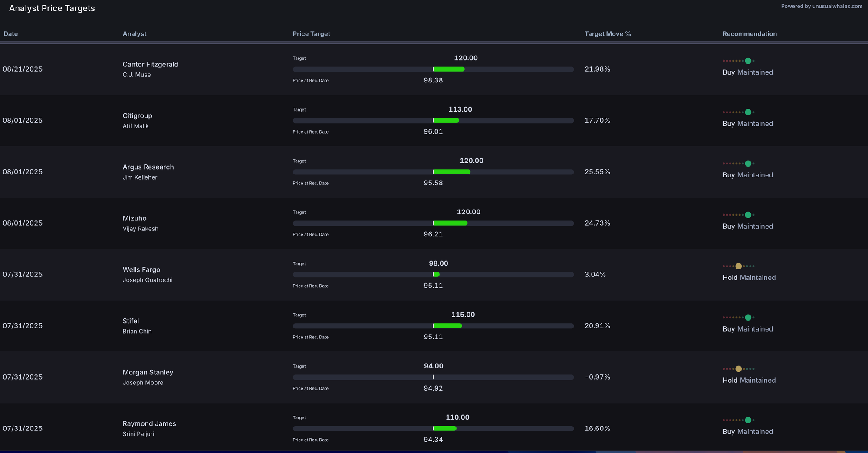Click analyst name Srini Pajjuri
The width and height of the screenshot is (868, 453).
click(x=138, y=434)
